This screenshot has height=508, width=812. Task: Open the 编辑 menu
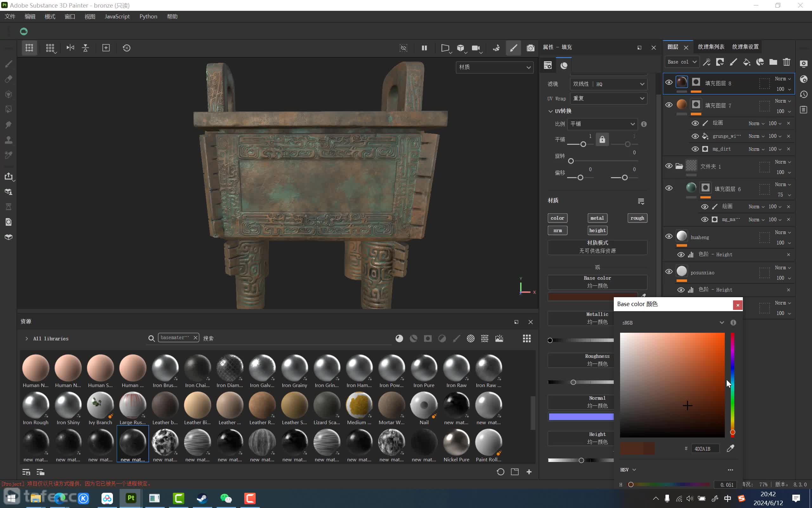[30, 17]
